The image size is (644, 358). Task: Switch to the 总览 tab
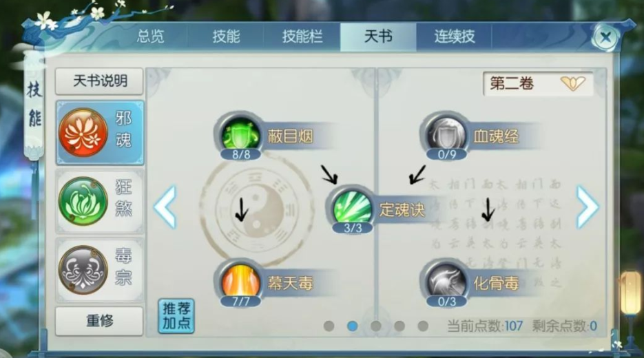tap(150, 36)
